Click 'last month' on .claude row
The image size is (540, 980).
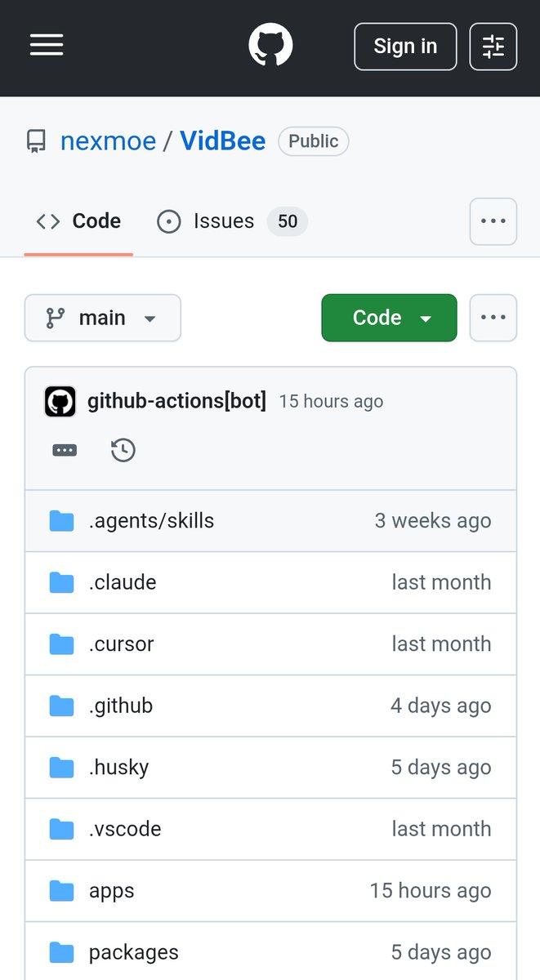441,582
